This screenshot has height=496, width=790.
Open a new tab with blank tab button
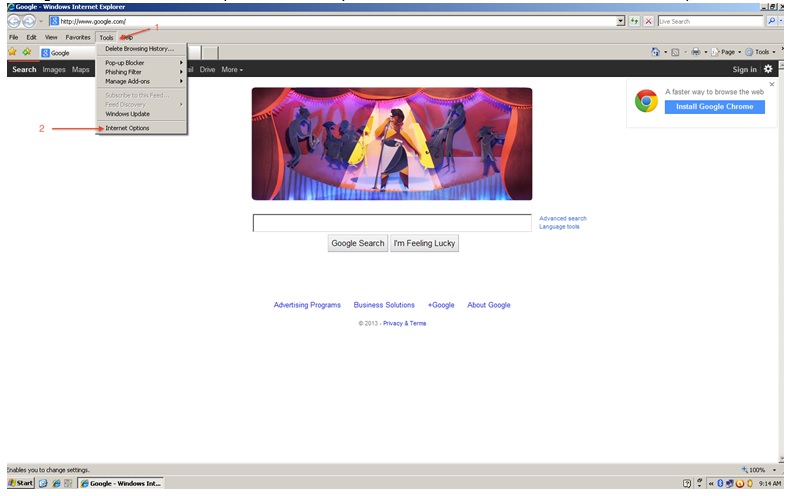click(210, 52)
